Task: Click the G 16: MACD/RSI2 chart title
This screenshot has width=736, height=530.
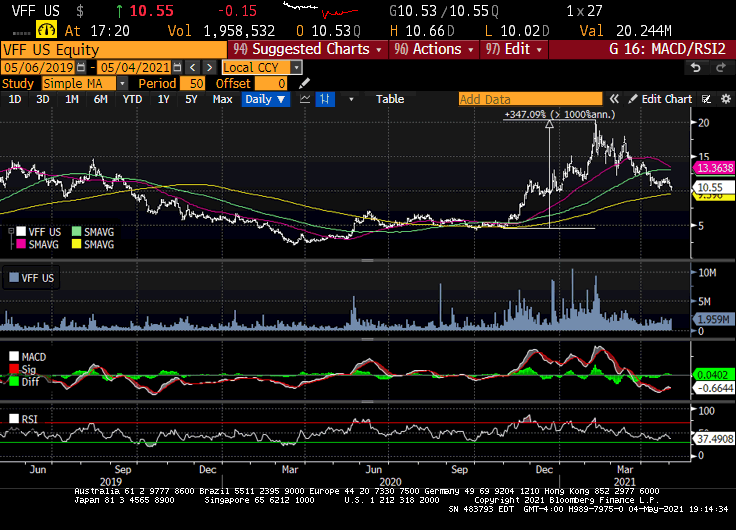Action: (x=667, y=49)
